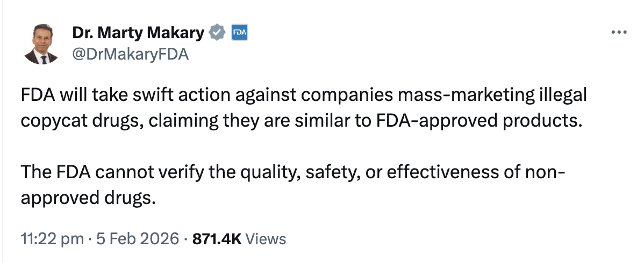Click the 11:22 pm timestamp
644x263 pixels.
coord(52,238)
